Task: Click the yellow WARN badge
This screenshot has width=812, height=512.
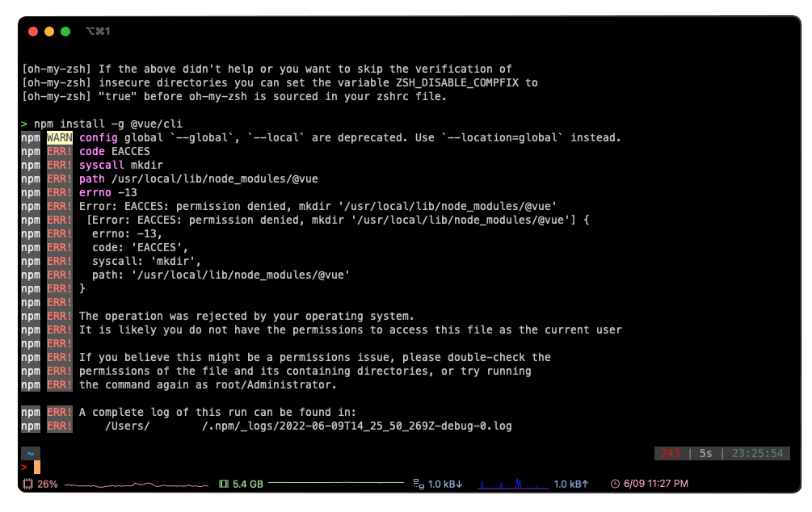Action: click(x=60, y=138)
